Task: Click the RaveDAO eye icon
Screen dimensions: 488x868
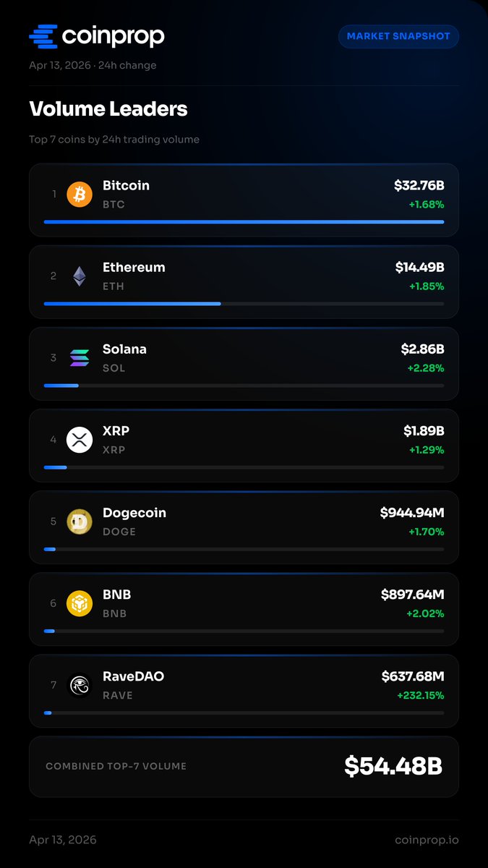Action: pyautogui.click(x=80, y=685)
